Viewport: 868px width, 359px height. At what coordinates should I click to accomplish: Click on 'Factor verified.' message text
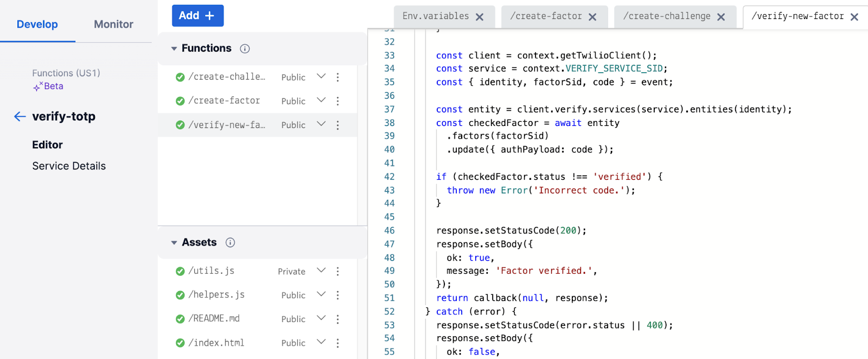[544, 271]
